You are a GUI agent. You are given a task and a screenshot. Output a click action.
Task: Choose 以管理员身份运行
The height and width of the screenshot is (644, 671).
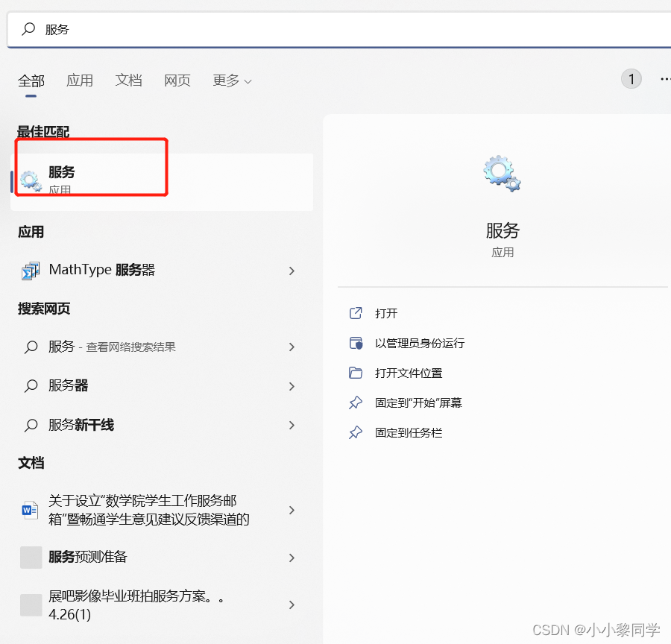pyautogui.click(x=420, y=343)
